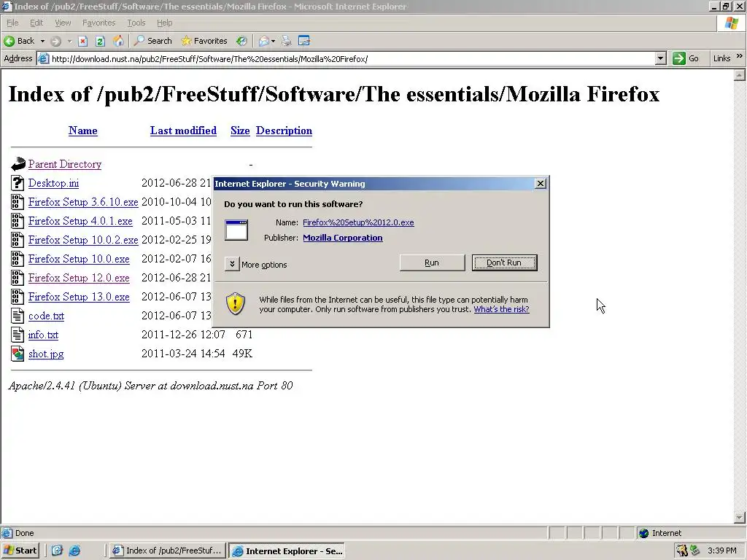Viewport: 747px width, 560px height.
Task: Click Run in the Security Warning dialog
Action: [x=432, y=262]
